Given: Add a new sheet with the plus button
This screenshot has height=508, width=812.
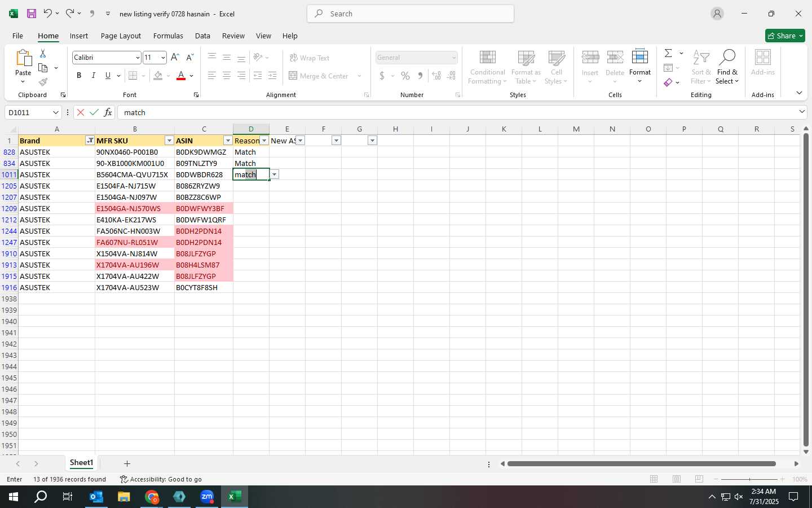Looking at the screenshot, I should [x=127, y=463].
